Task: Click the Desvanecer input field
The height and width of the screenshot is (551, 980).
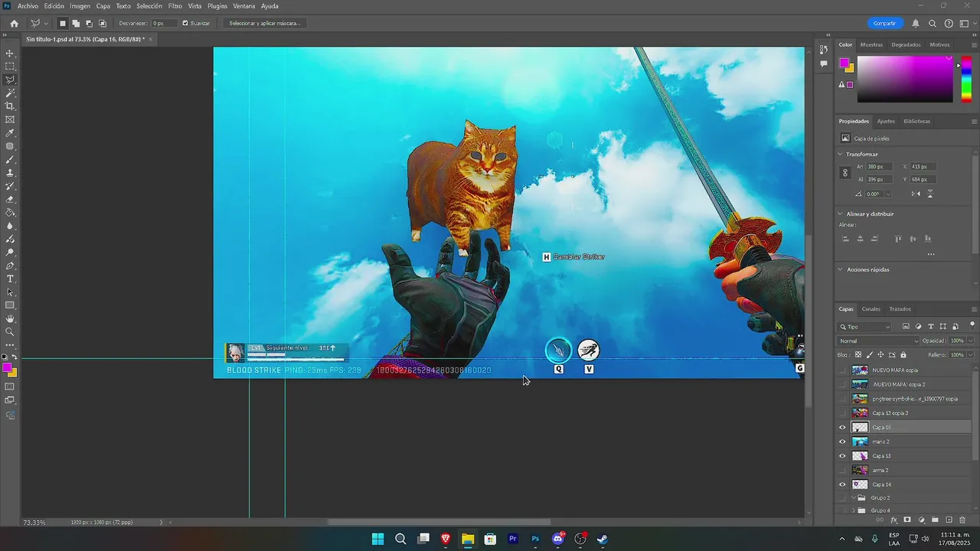Action: 163,23
